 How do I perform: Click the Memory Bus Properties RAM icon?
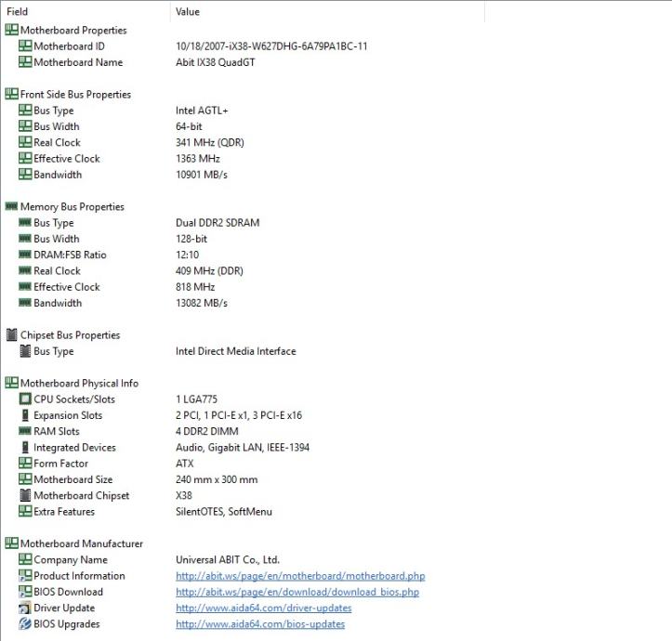point(11,206)
